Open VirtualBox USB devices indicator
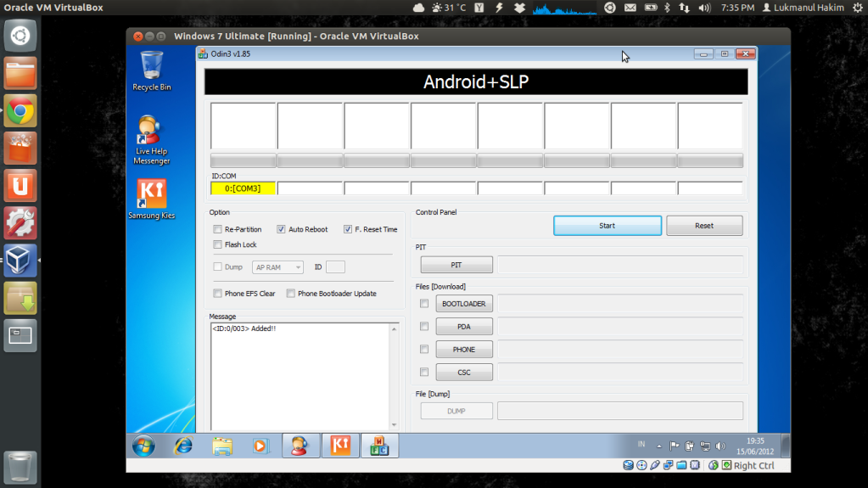The width and height of the screenshot is (868, 488). click(655, 465)
